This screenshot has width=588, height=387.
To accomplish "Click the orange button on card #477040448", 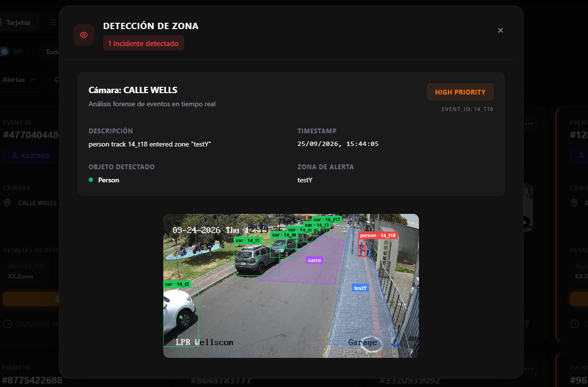I will [x=31, y=299].
